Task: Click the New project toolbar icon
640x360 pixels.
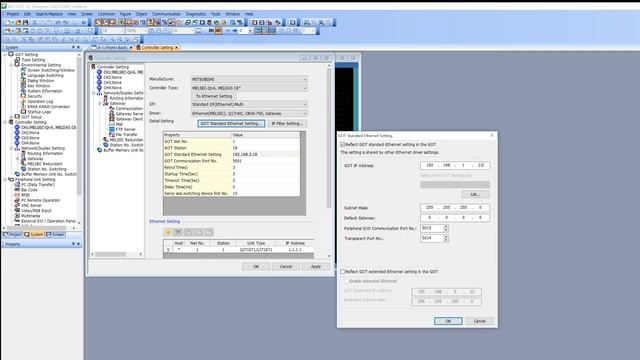Action: pos(8,22)
